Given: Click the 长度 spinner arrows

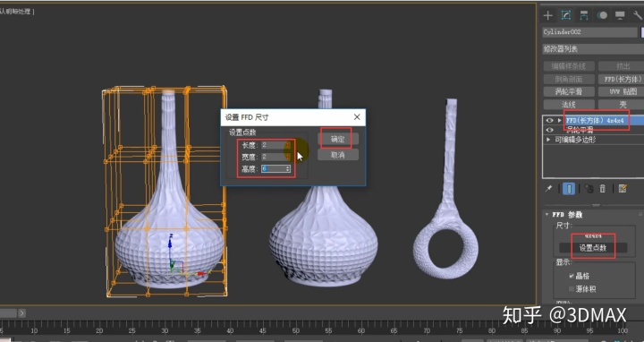Looking at the screenshot, I should click(288, 145).
